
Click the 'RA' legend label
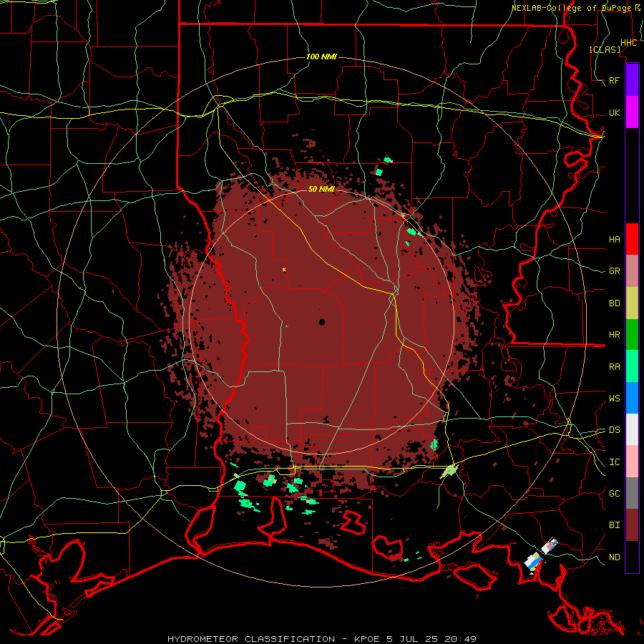[614, 367]
